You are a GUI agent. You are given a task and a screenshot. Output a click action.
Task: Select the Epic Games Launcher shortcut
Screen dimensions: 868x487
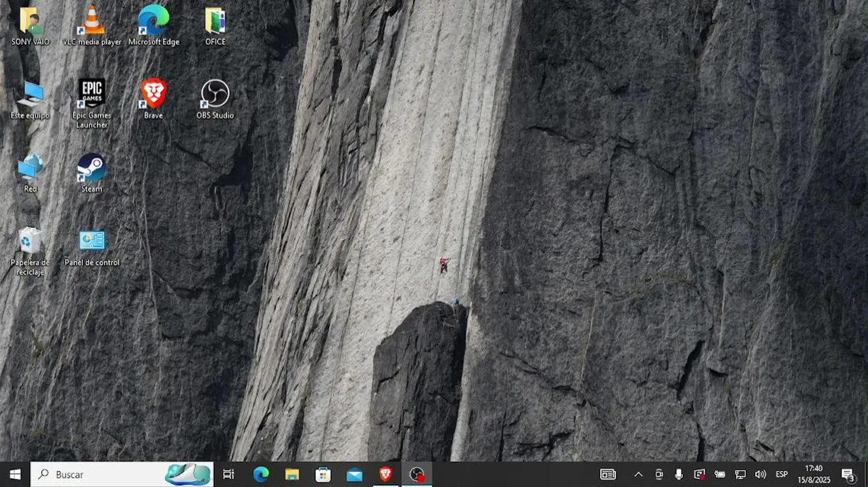(92, 103)
